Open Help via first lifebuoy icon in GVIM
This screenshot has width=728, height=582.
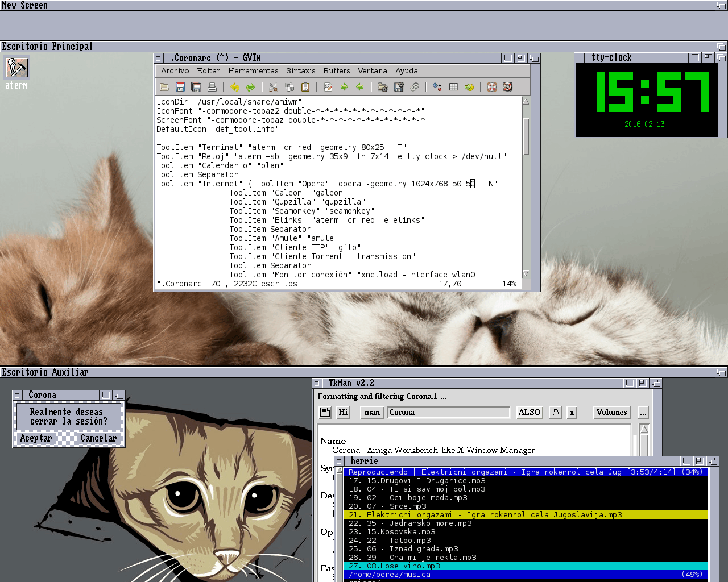point(492,87)
